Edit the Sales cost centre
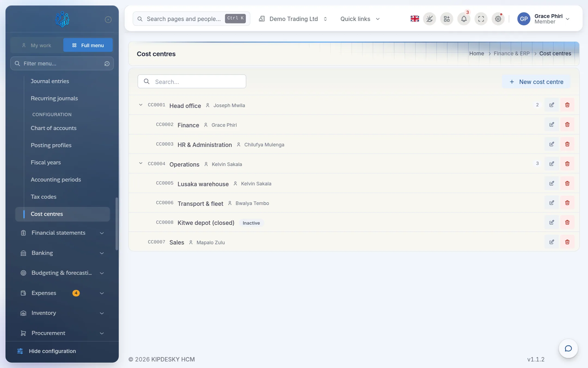 click(x=552, y=242)
